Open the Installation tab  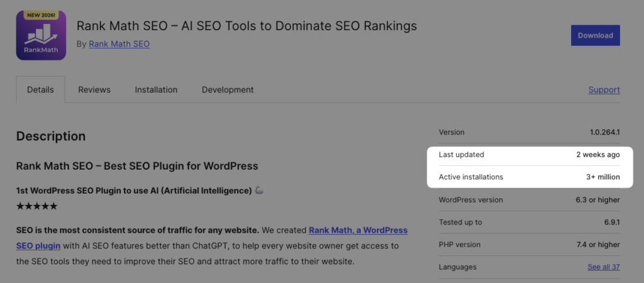coord(156,89)
